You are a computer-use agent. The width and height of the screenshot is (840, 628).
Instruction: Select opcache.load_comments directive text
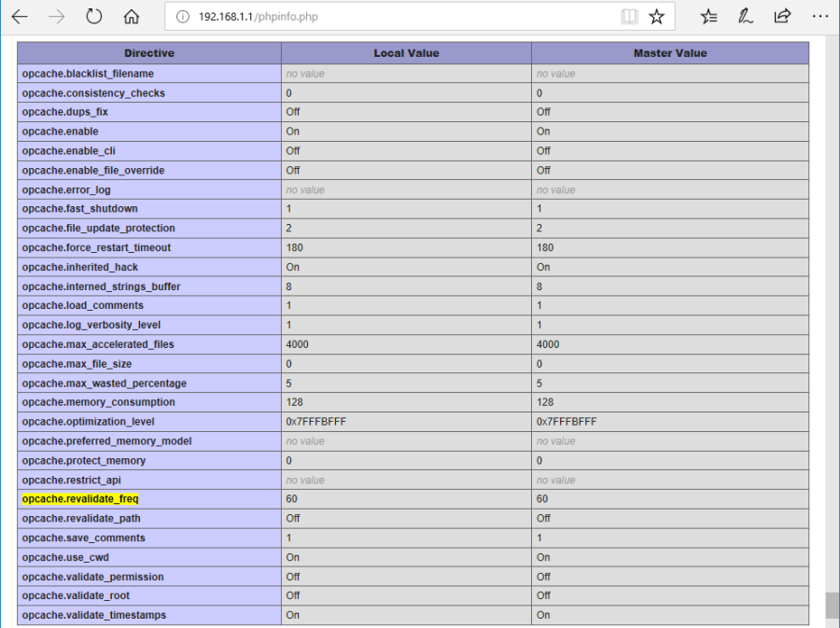(82, 305)
